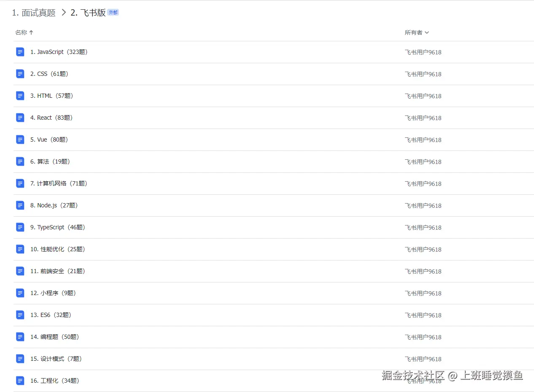Click owner 飞书用户9618 in the CSS row
This screenshot has height=392, width=534.
(x=423, y=74)
